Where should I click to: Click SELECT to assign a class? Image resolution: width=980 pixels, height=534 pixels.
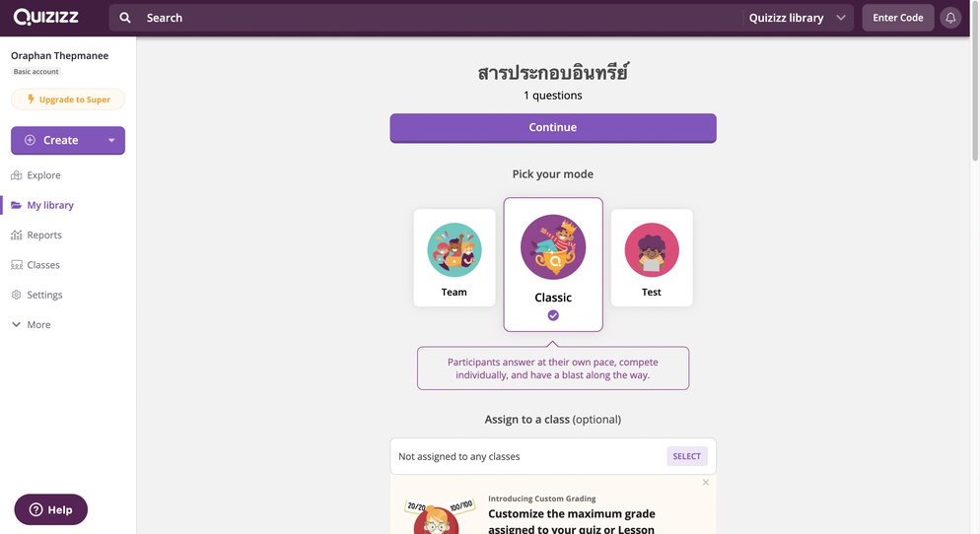point(687,456)
